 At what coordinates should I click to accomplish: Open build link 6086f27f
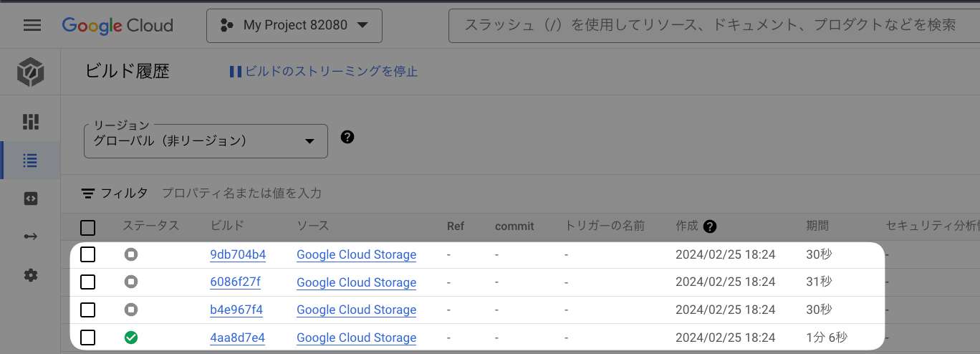click(x=236, y=282)
